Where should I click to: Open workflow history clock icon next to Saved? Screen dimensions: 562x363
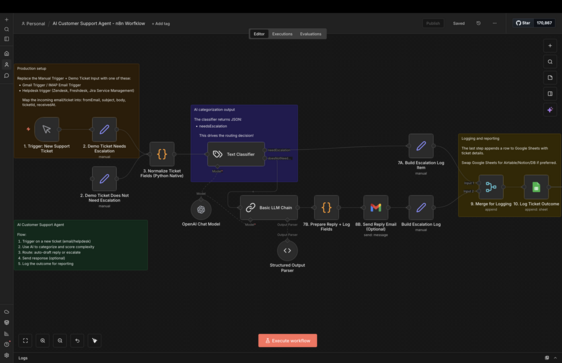coord(478,23)
